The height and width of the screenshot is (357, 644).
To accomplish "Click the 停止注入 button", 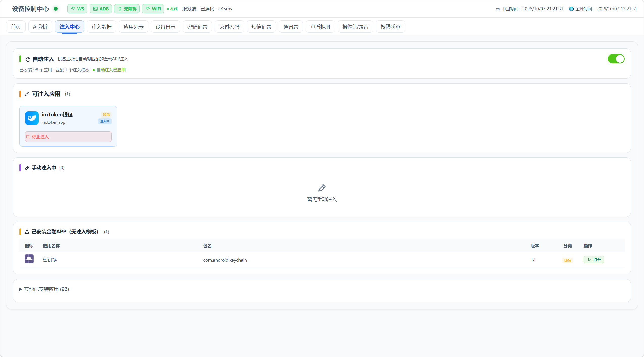I will click(x=68, y=137).
